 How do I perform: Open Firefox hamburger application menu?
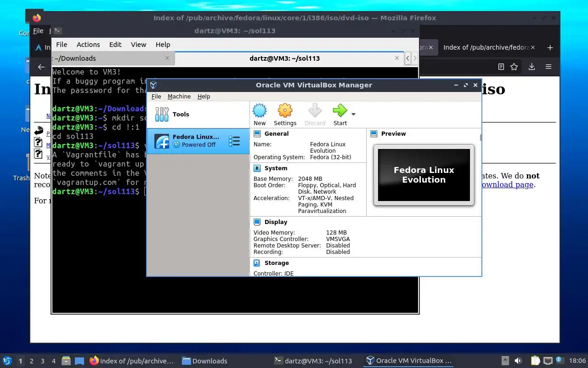pyautogui.click(x=548, y=67)
